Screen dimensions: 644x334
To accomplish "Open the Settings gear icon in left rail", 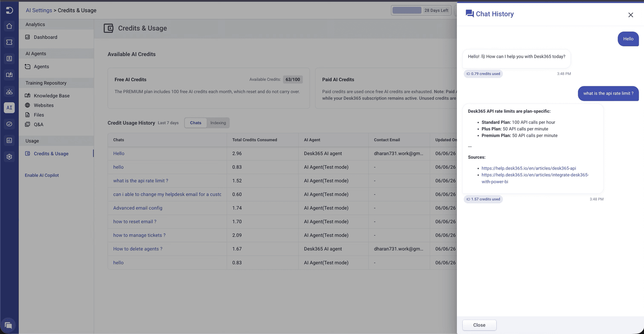I will 9,157.
